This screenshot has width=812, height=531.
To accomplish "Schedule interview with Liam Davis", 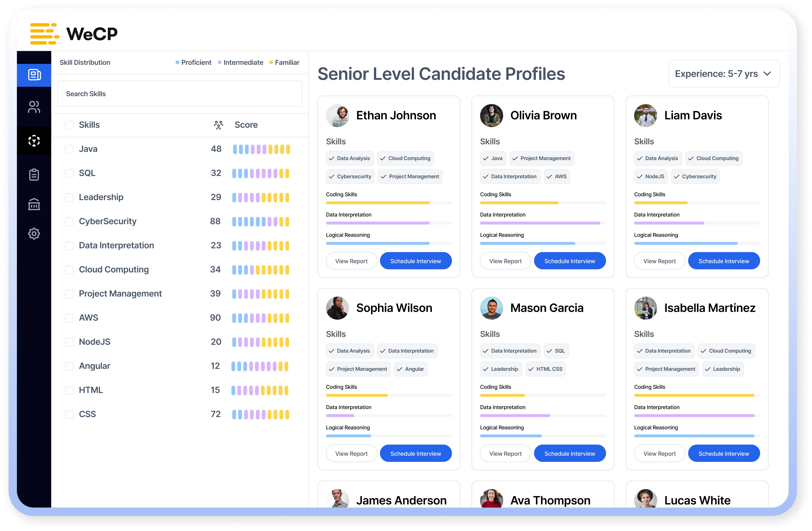I will 724,261.
